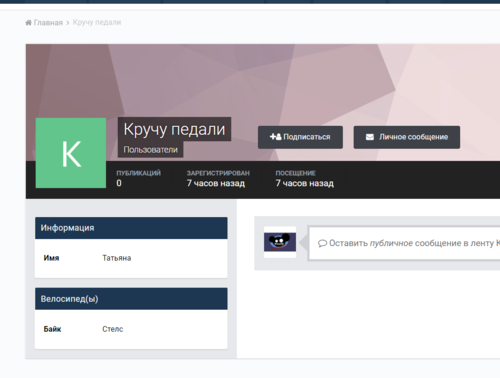Click the Публикаций count value 0
The width and height of the screenshot is (500, 378).
119,183
